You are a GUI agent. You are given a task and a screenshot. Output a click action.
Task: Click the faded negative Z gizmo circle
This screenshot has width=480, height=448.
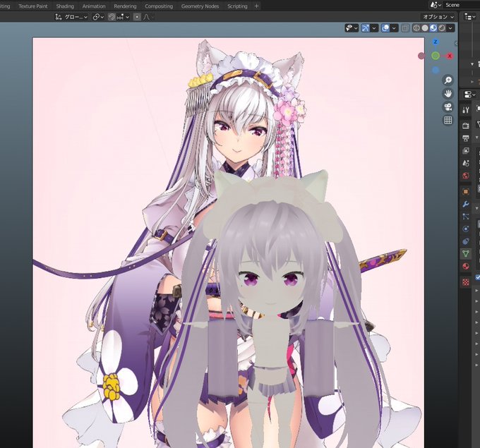(436, 70)
